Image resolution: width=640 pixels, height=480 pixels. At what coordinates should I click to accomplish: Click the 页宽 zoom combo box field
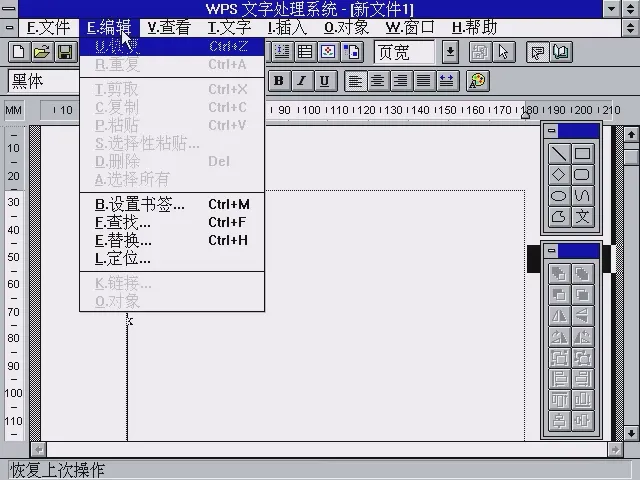[x=404, y=52]
